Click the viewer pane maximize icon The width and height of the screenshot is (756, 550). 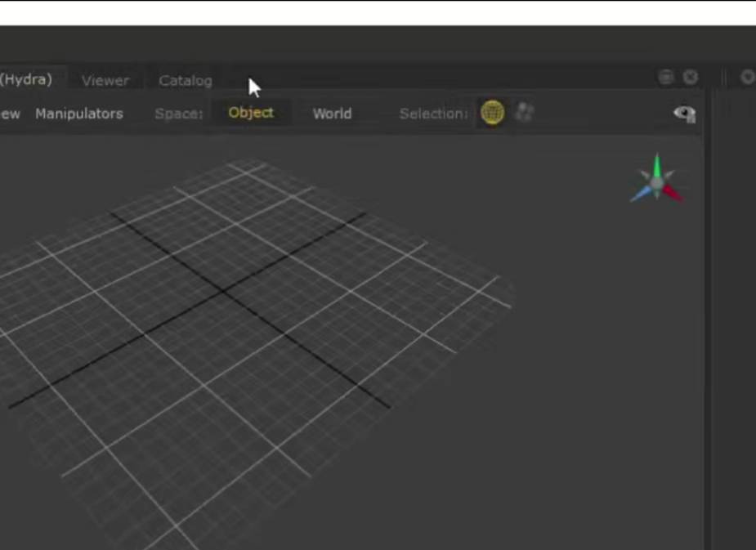(x=666, y=77)
